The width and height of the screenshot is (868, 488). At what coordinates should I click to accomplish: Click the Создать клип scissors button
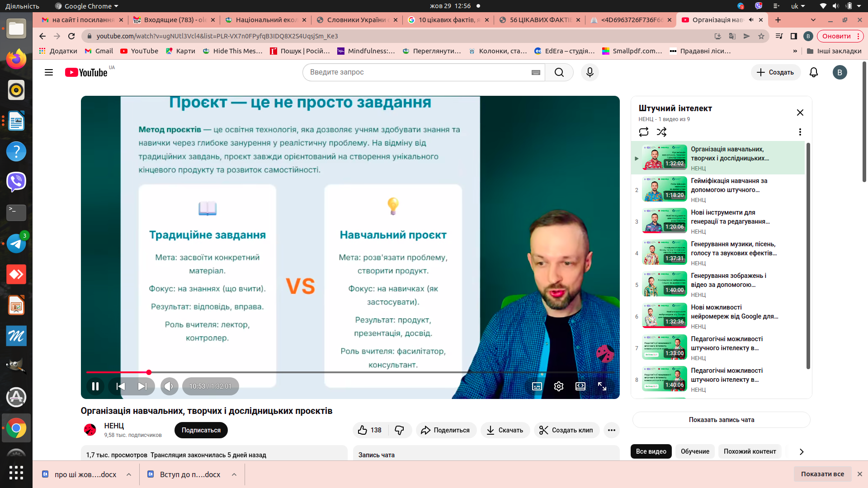566,430
